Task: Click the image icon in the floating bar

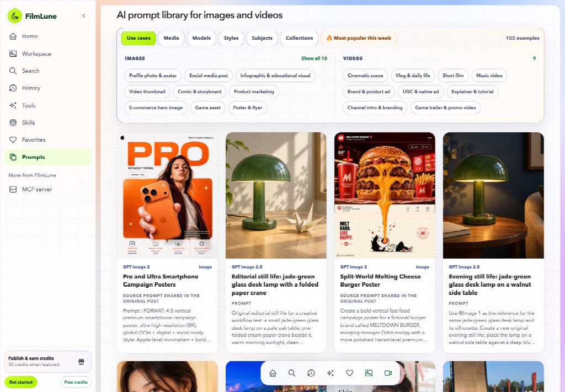Action: [369, 373]
